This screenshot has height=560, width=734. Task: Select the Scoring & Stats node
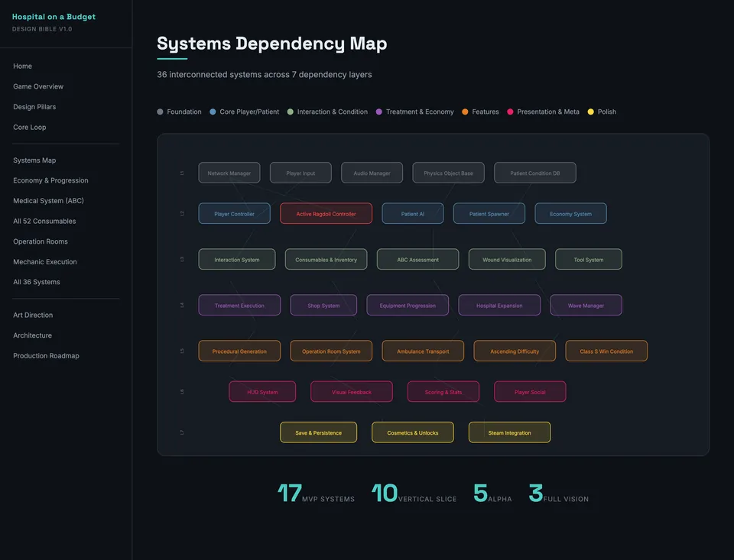(x=443, y=392)
